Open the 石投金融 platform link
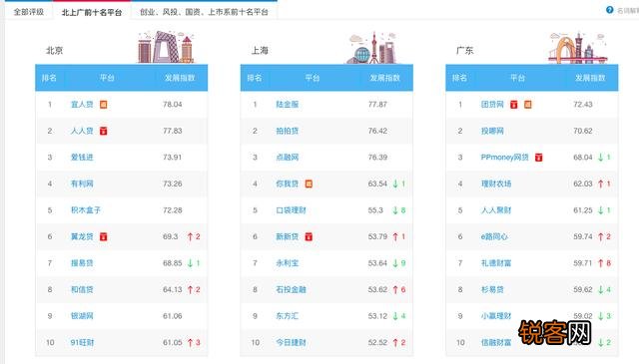 coord(291,290)
